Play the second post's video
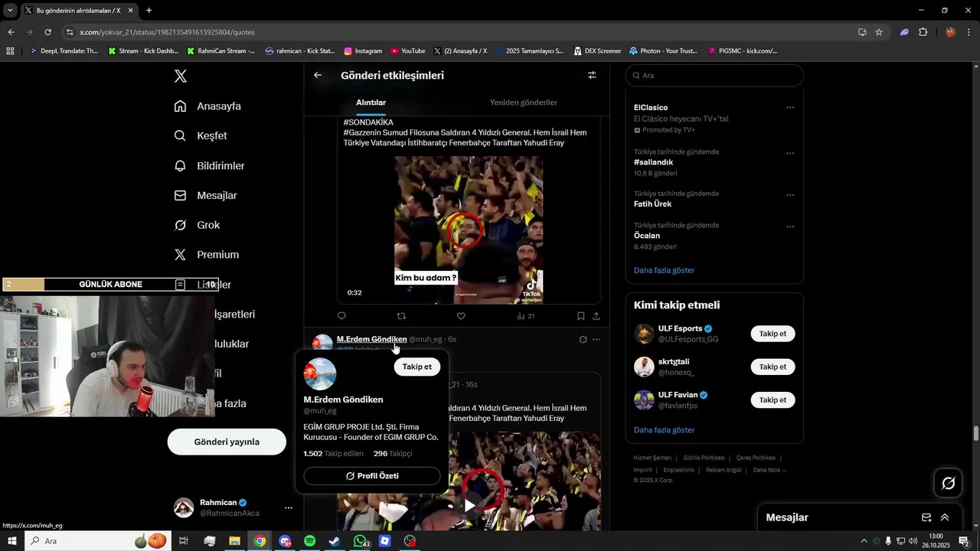 469,505
